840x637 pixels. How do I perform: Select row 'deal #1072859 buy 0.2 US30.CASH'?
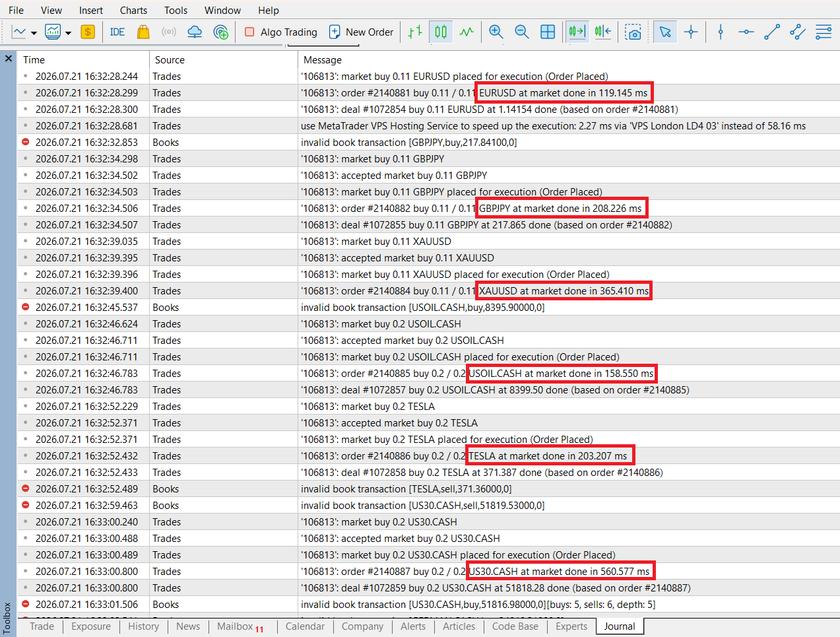click(x=429, y=587)
